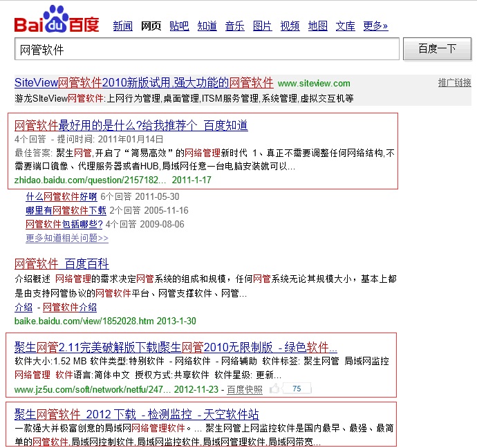Click the 介绍 sub-link under 百度百科
Screen dimensions: 477x448
point(24,307)
